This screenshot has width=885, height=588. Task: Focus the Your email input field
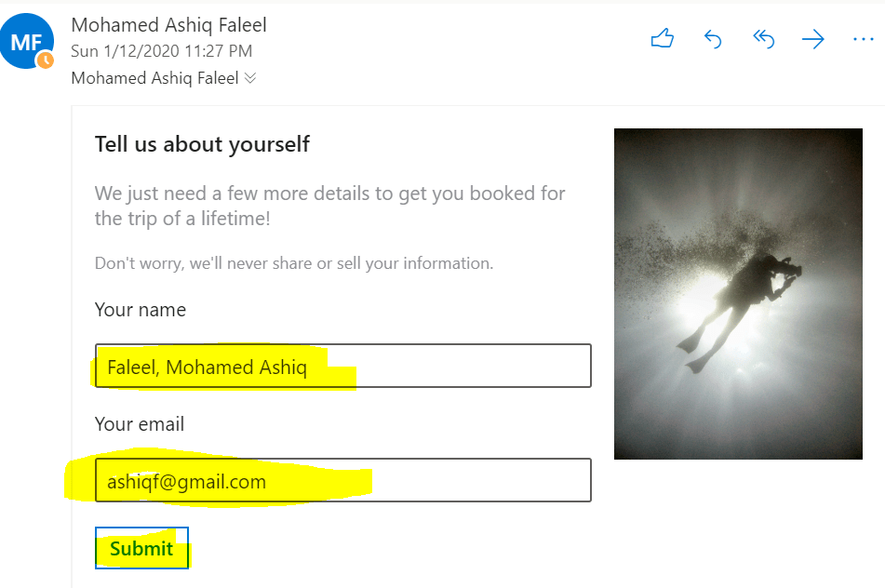point(342,481)
